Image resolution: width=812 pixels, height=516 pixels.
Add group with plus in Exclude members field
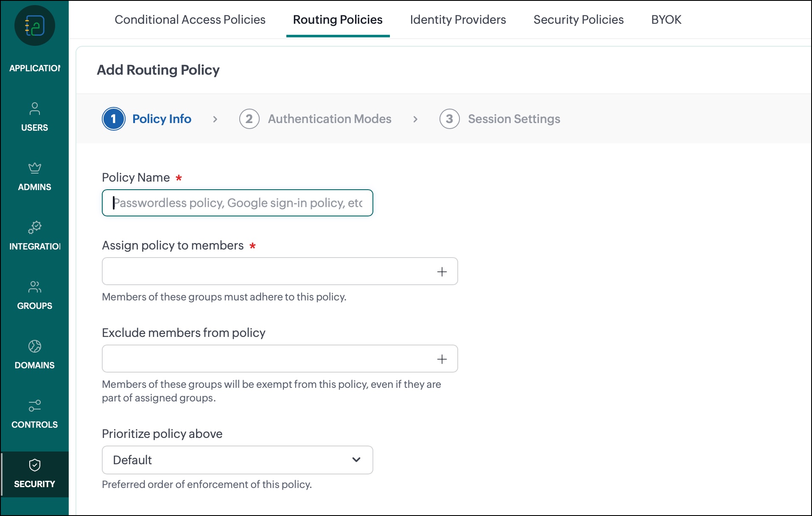442,359
